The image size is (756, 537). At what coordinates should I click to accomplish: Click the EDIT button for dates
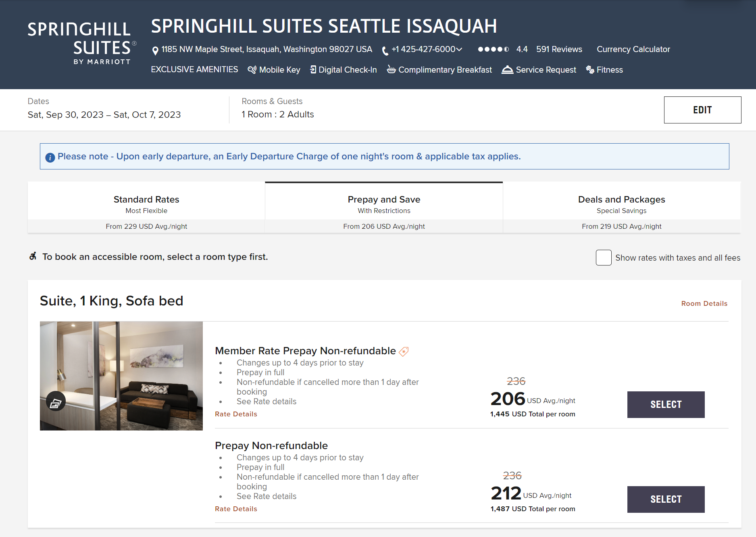[x=702, y=110]
